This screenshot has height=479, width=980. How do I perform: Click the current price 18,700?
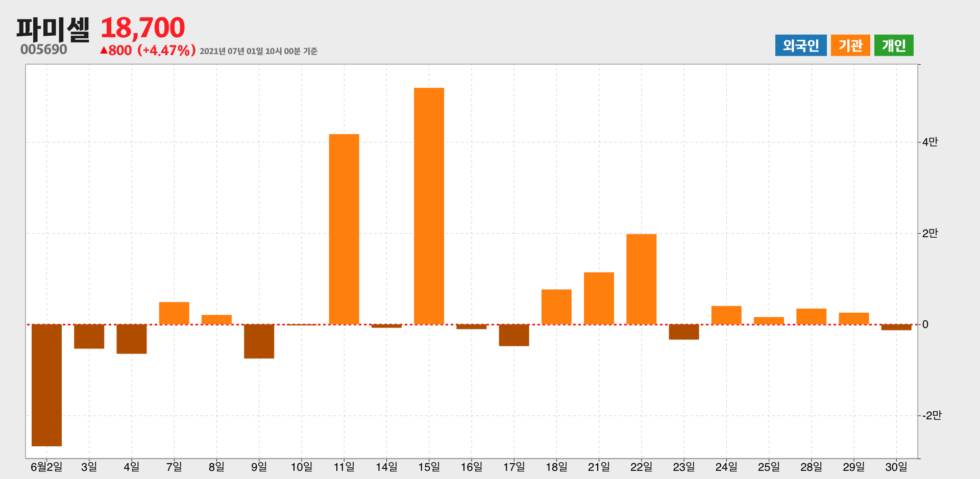coord(142,28)
